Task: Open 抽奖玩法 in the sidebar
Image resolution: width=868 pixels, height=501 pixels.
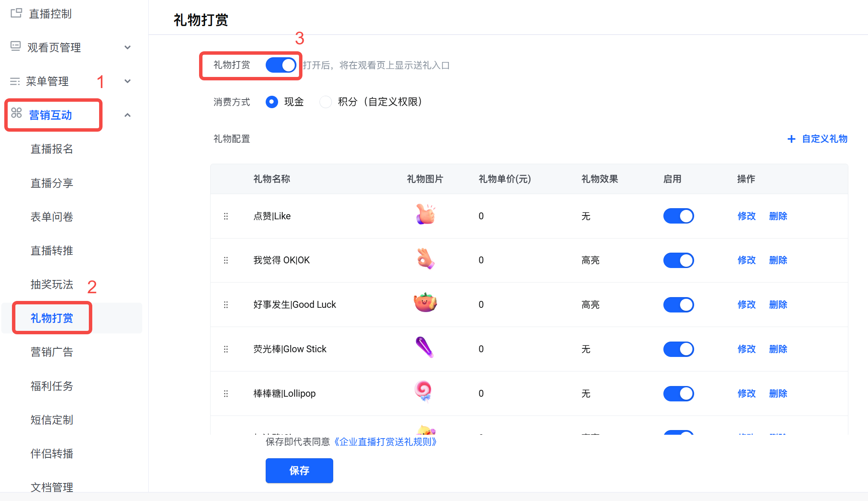Action: [x=52, y=285]
